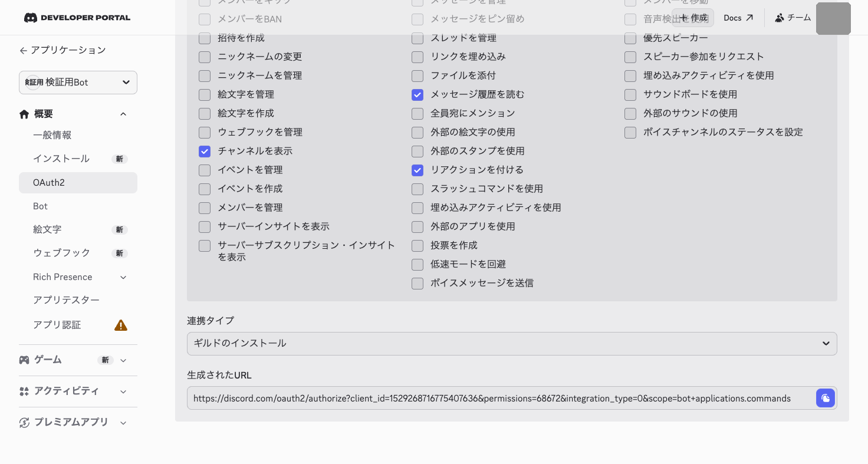Check ニックネームの変更 checkbox
The image size is (868, 464).
[205, 57]
